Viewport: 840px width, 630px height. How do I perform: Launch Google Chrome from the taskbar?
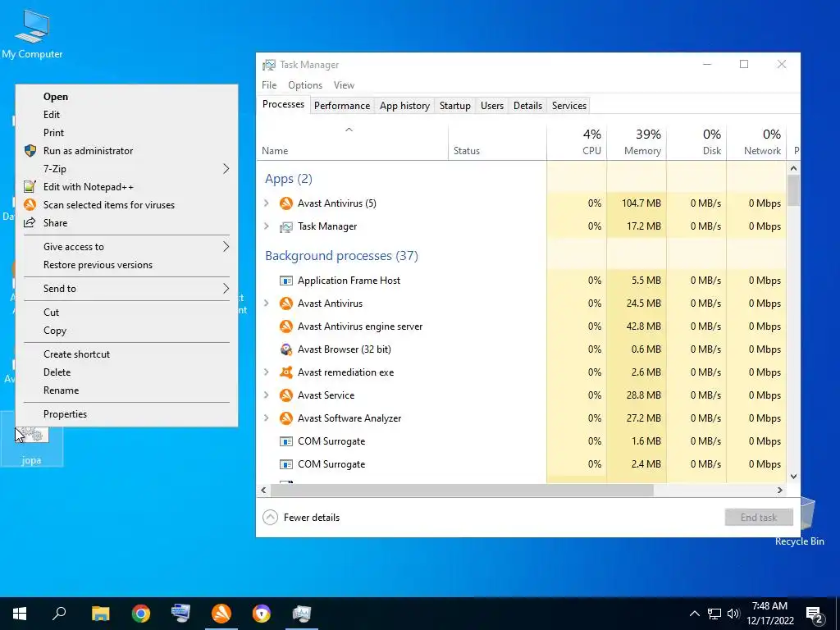coord(141,614)
